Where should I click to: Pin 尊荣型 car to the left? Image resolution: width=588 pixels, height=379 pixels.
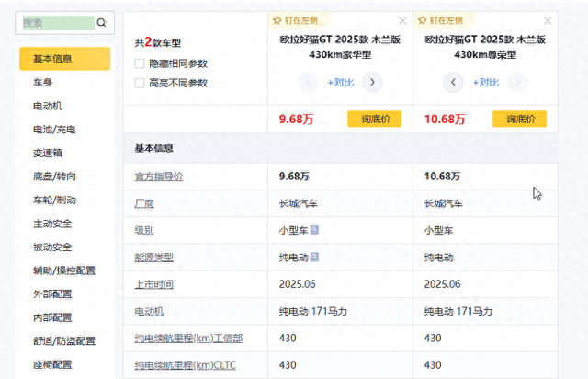coord(441,20)
